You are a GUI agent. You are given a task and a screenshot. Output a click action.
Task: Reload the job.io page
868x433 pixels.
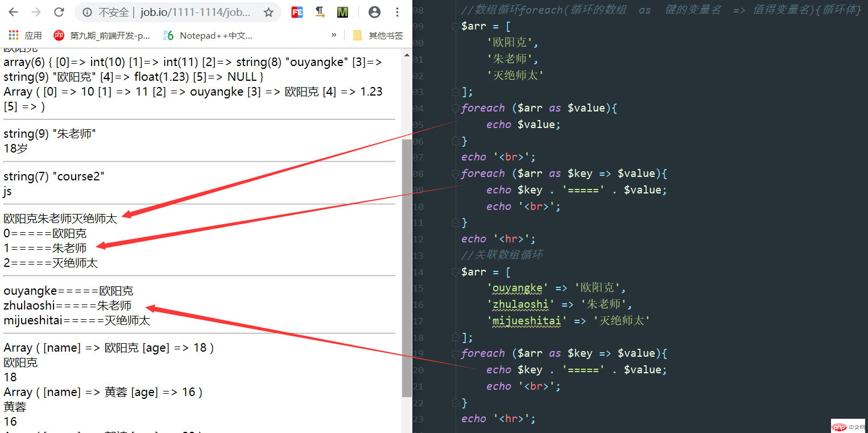(59, 12)
